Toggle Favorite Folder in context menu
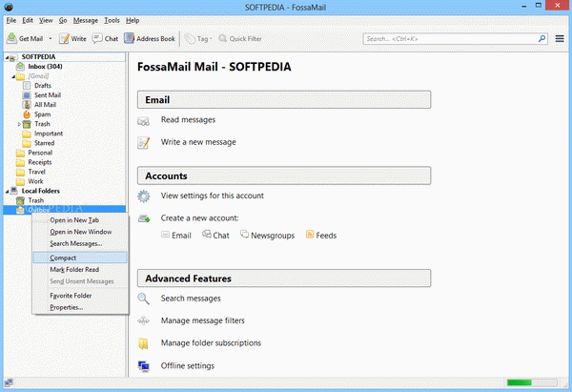 click(x=71, y=296)
